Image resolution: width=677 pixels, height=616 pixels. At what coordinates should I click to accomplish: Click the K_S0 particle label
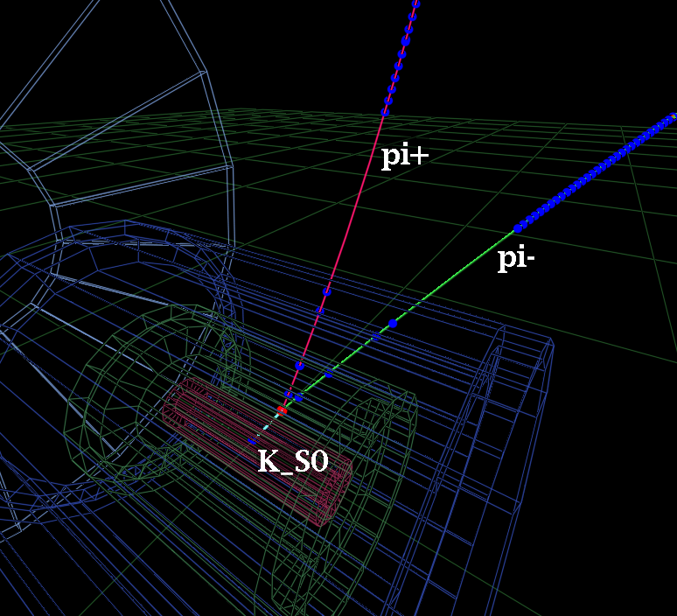point(292,461)
